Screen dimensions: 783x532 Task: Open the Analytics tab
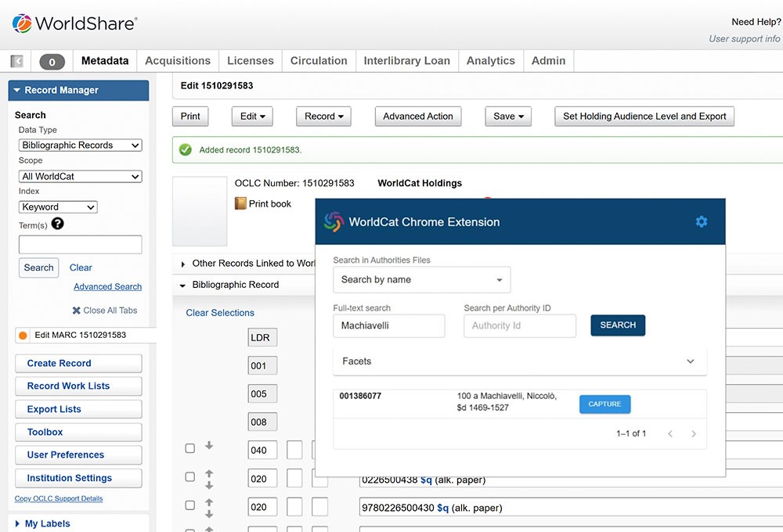(490, 60)
